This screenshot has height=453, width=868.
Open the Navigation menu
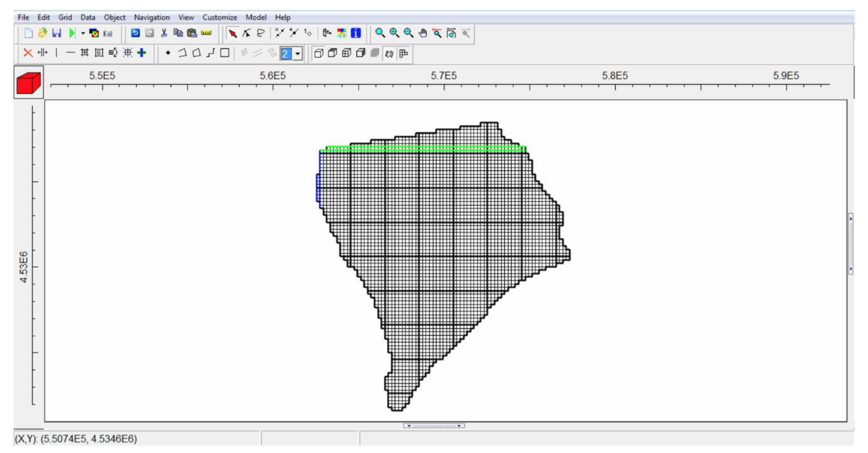(152, 17)
